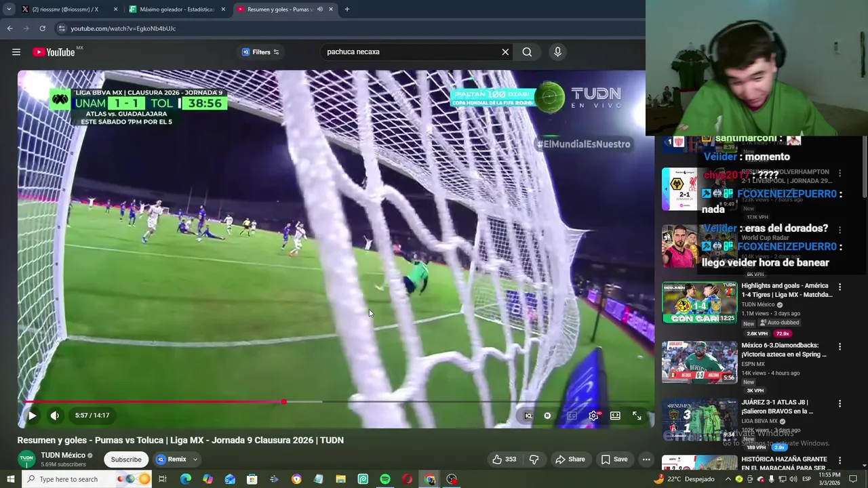Clear the search box with the X

coord(505,52)
